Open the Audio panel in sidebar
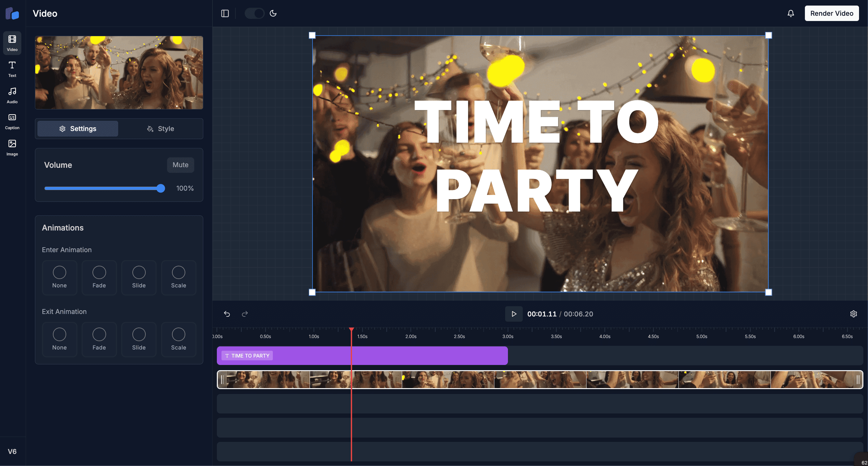This screenshot has height=466, width=868. click(x=12, y=95)
